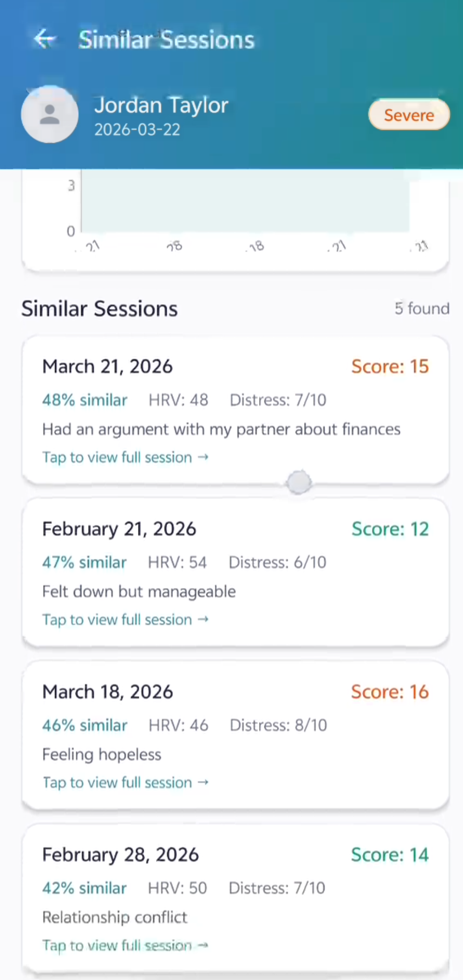This screenshot has height=980, width=463.
Task: Click the Severe severity badge
Action: click(x=408, y=115)
